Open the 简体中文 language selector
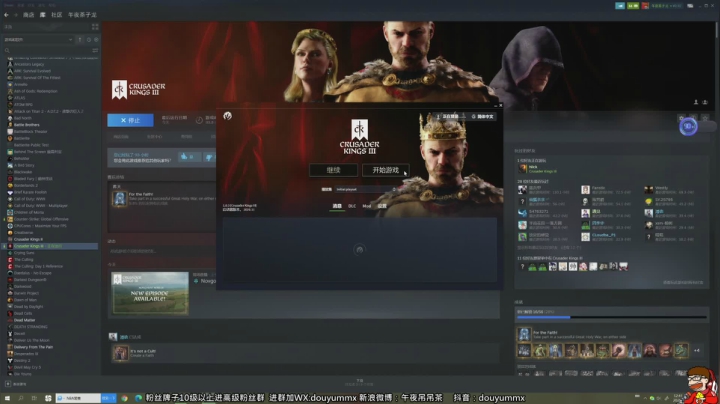The image size is (720, 404). pyautogui.click(x=483, y=117)
